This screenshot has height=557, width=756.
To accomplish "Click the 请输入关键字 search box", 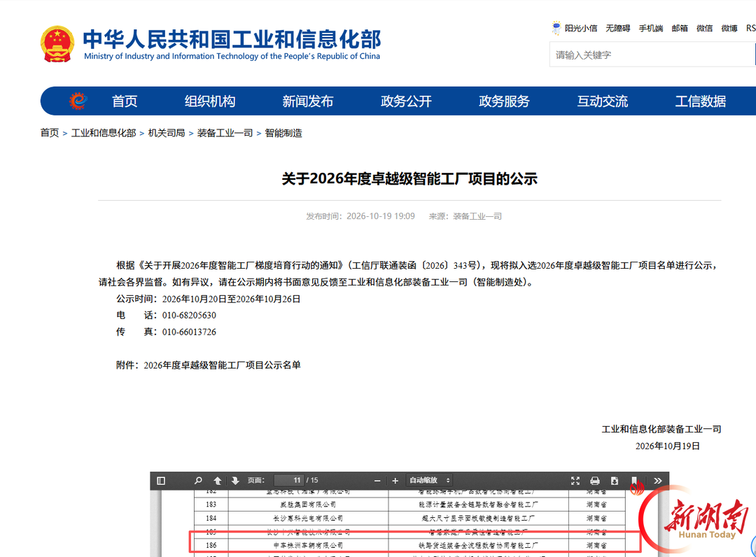I will point(652,55).
